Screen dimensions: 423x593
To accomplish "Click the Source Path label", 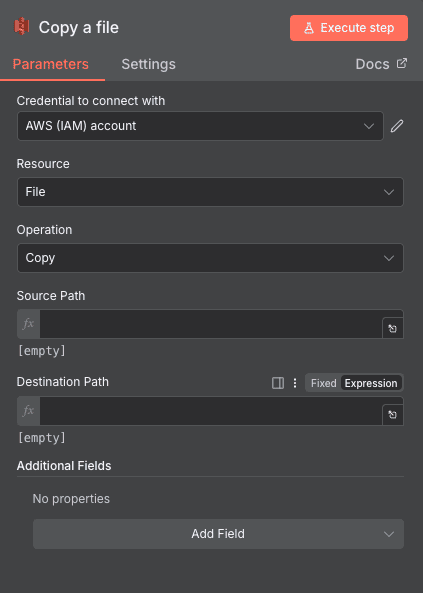I will click(x=51, y=295).
